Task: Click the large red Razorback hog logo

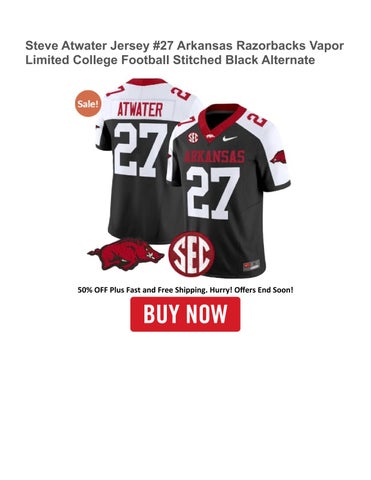Action: click(126, 255)
